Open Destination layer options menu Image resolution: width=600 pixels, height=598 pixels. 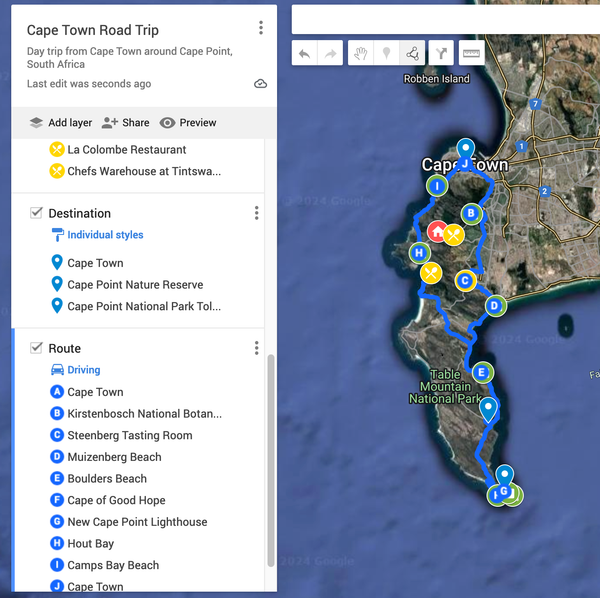click(257, 213)
